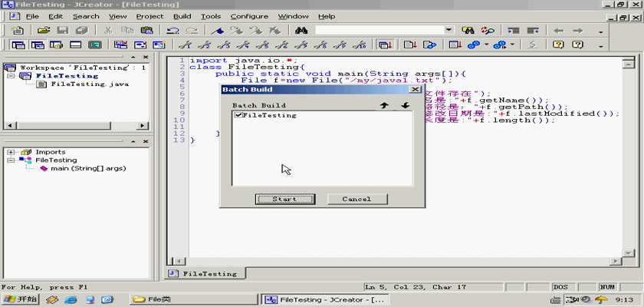This screenshot has height=307, width=644.
Task: Click the Cut scissors icon
Action: [x=108, y=31]
